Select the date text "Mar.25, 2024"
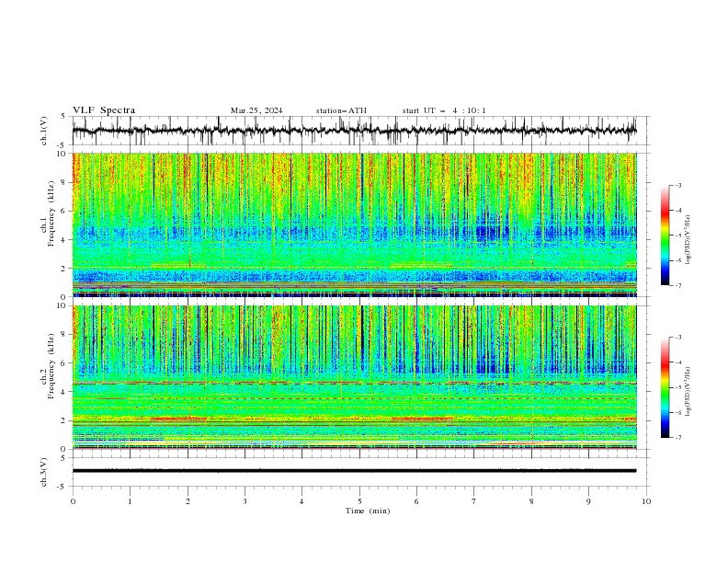Screen dimensions: 728x563 pyautogui.click(x=256, y=110)
